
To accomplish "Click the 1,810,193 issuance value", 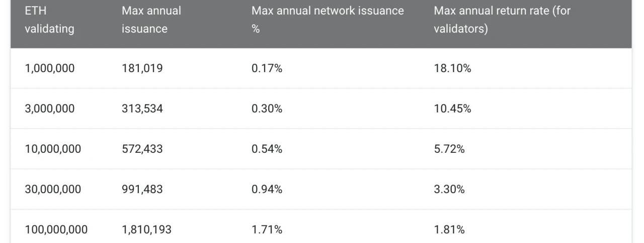I will (x=146, y=230).
